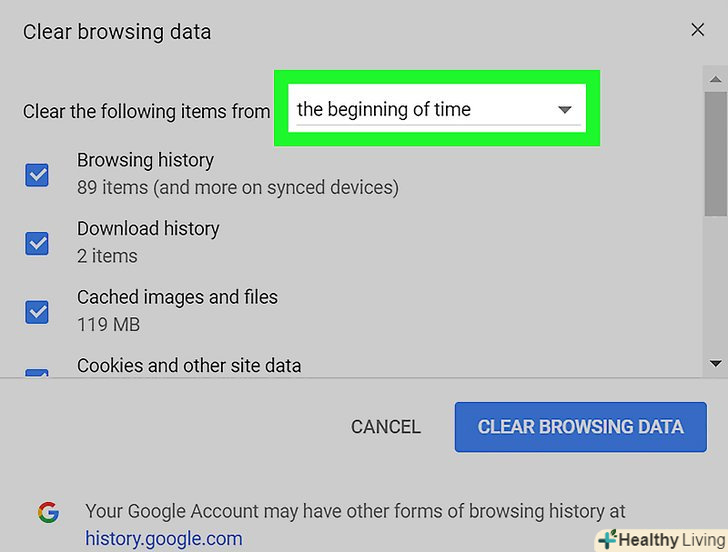
Task: Uncheck the Download history checkbox
Action: tap(37, 243)
